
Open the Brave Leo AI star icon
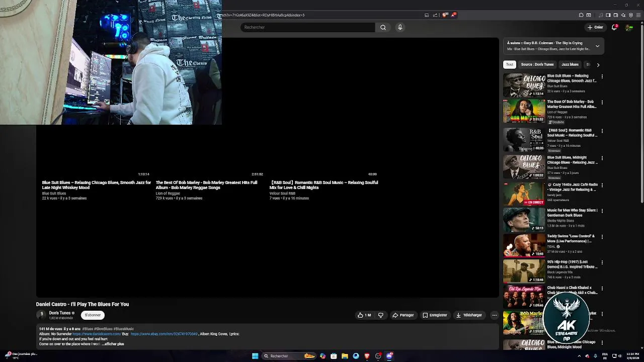[x=623, y=15]
